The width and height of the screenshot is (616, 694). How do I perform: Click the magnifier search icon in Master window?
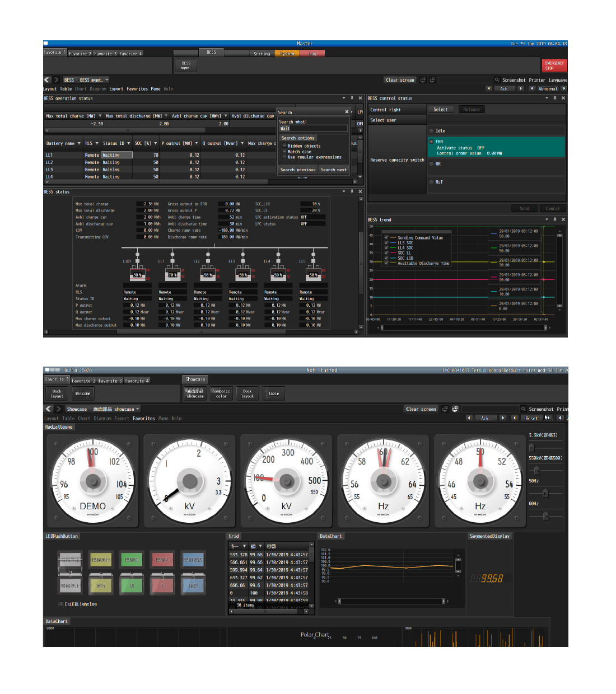pos(497,80)
